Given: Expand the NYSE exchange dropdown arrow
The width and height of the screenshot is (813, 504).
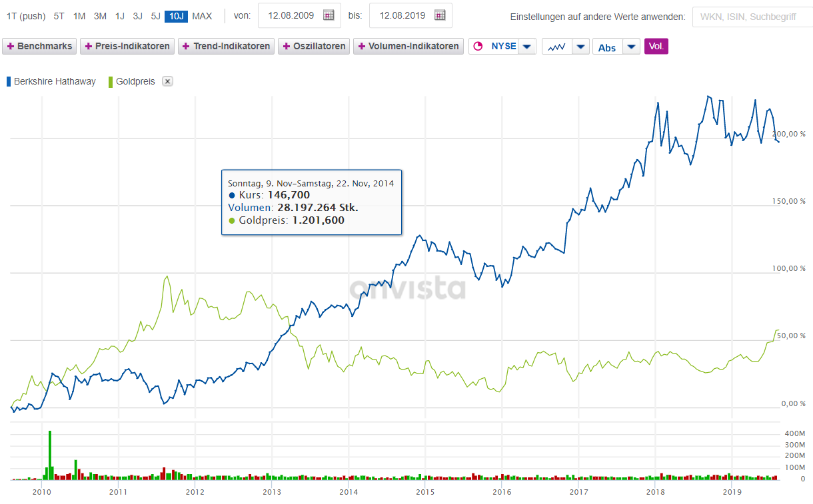Looking at the screenshot, I should click(x=527, y=47).
